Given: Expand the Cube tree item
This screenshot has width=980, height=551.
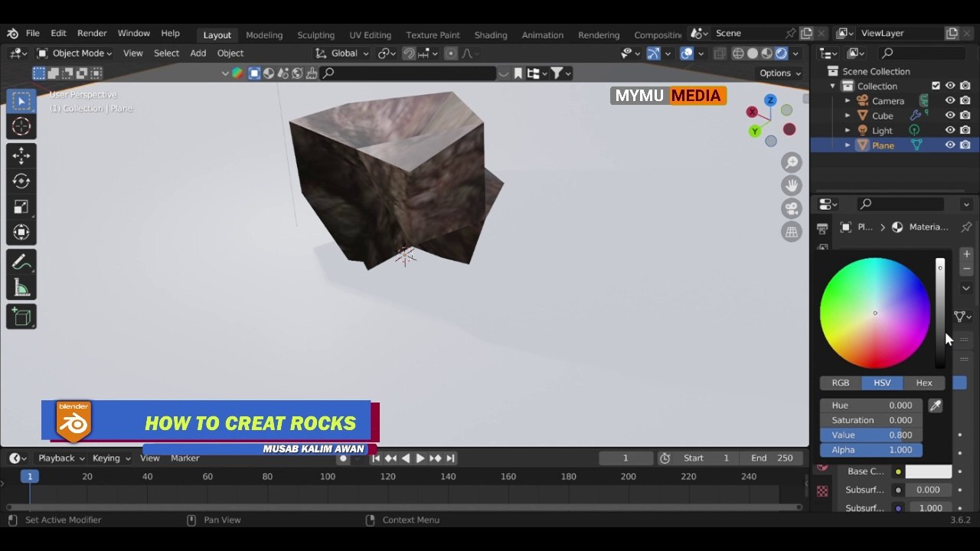Looking at the screenshot, I should pos(848,116).
